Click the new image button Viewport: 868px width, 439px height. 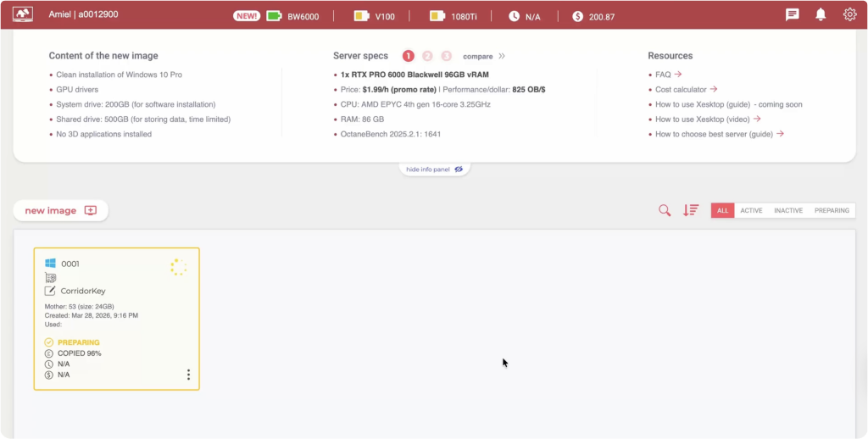pos(61,210)
